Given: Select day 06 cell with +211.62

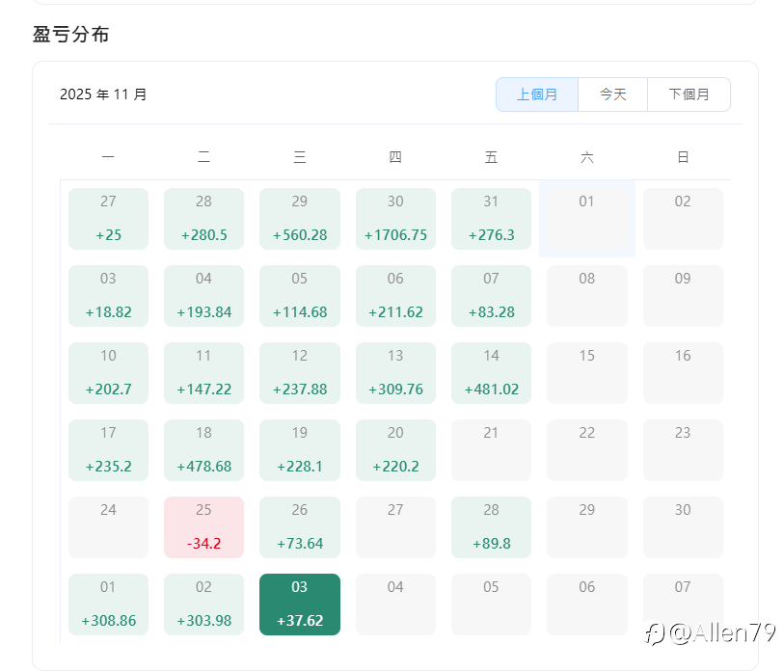Looking at the screenshot, I should [x=395, y=296].
